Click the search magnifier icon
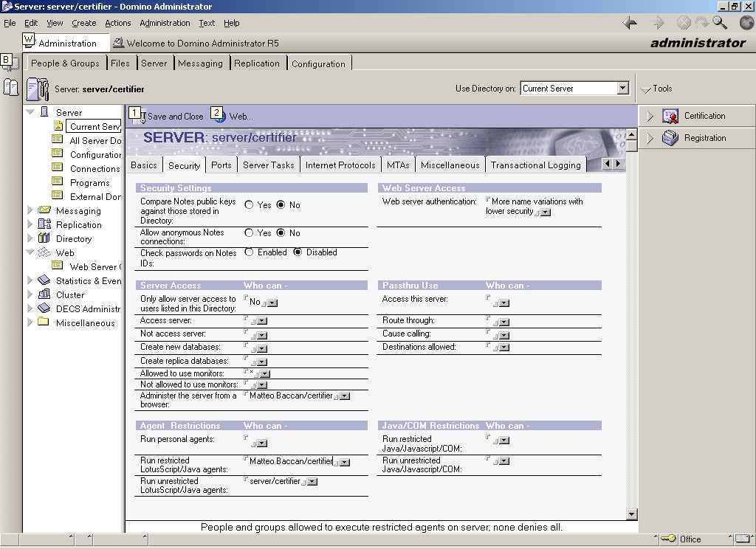Image resolution: width=756 pixels, height=549 pixels. click(x=719, y=23)
